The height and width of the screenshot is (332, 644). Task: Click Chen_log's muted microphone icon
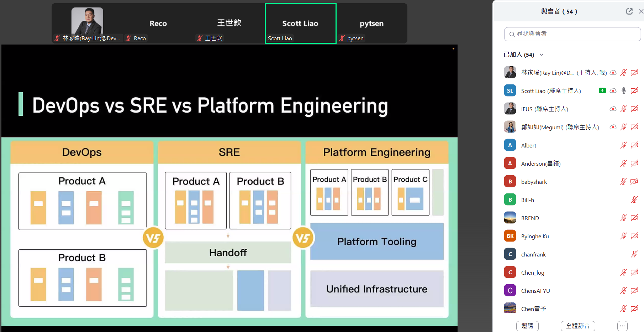[623, 272]
